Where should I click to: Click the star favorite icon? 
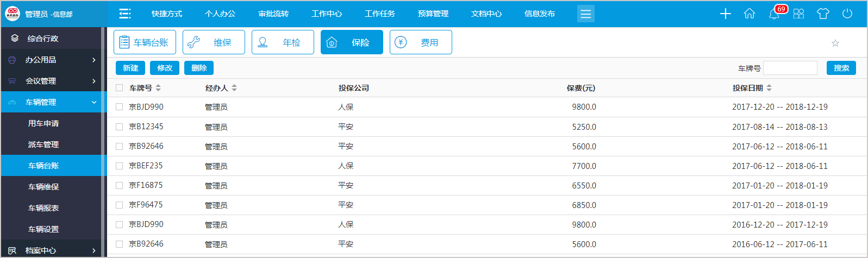point(835,43)
